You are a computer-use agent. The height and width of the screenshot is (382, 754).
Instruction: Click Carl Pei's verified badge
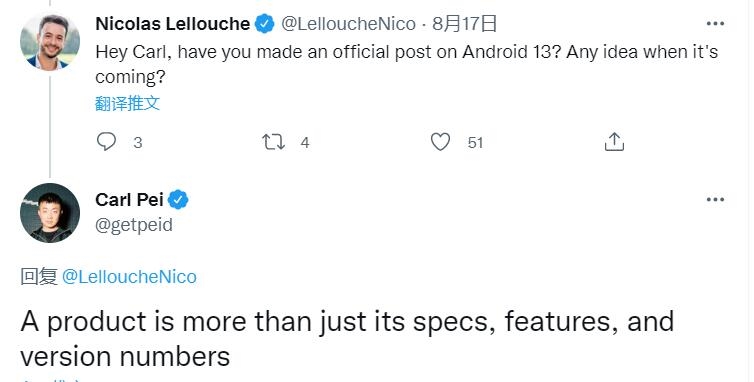coord(178,200)
